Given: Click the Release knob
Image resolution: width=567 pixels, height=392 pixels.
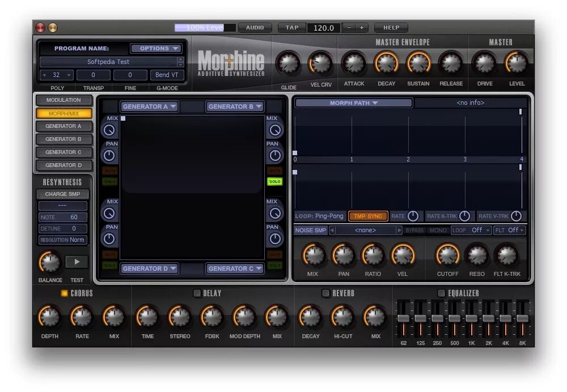Looking at the screenshot, I should (x=451, y=63).
